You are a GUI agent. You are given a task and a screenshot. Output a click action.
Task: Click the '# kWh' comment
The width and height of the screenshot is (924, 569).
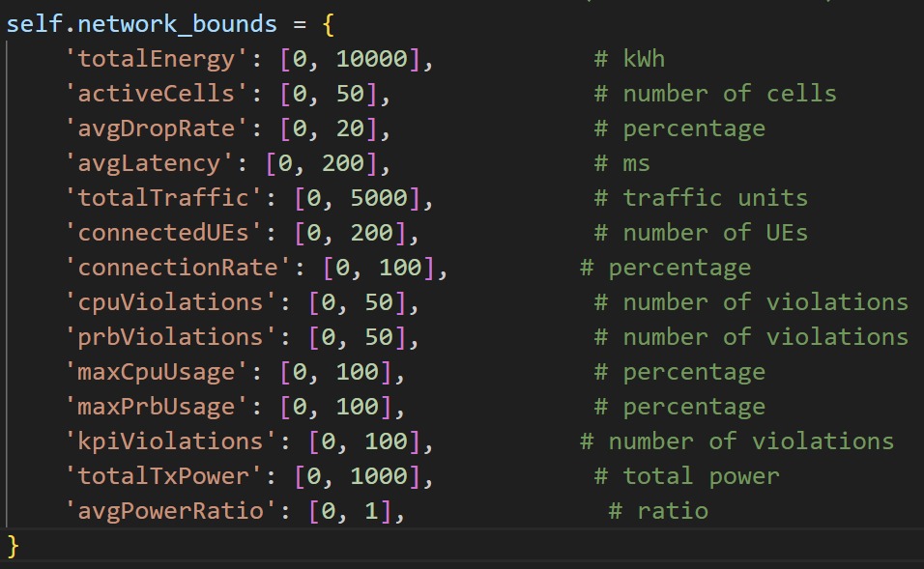coord(629,59)
